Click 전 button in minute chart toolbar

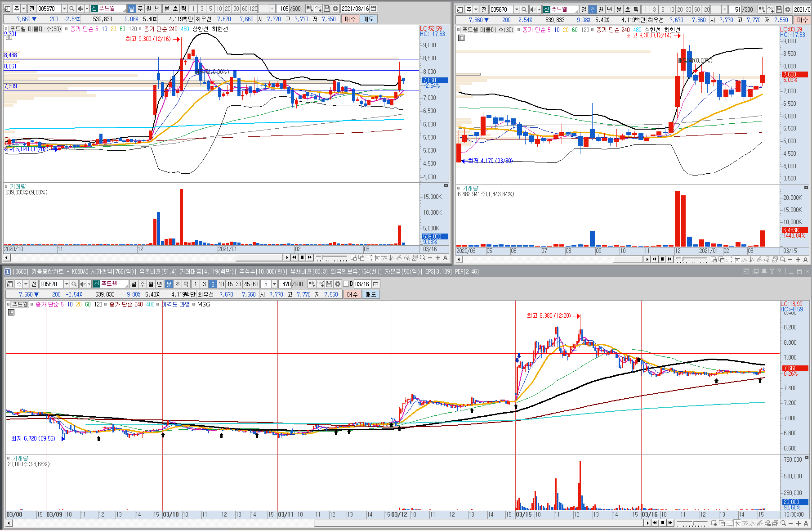click(34, 284)
